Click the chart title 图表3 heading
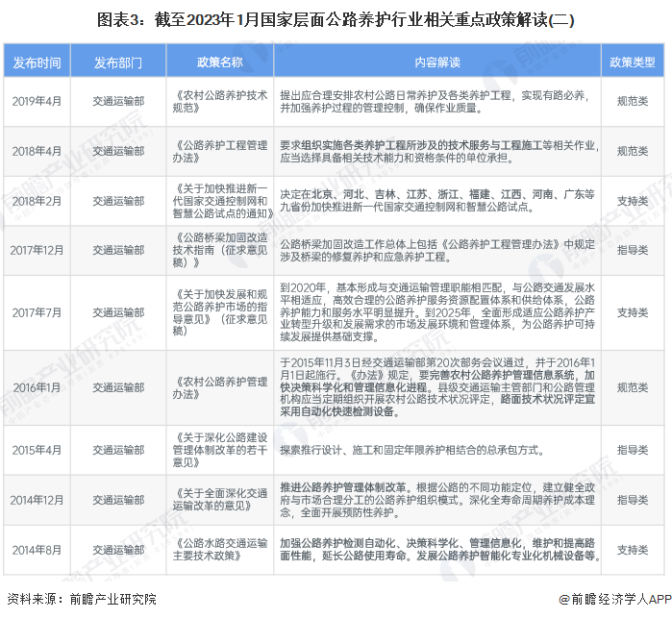Viewport: 672px width, 619px height. 336,19
